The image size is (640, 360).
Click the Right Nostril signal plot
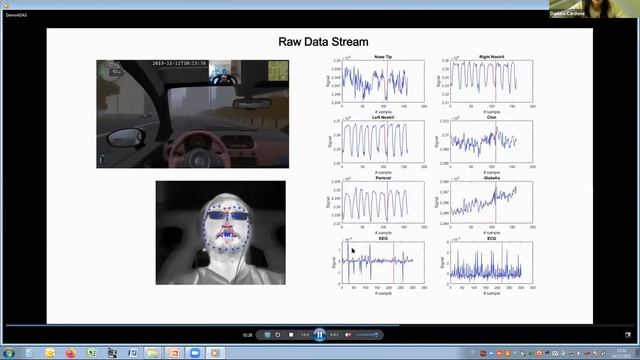coord(491,81)
